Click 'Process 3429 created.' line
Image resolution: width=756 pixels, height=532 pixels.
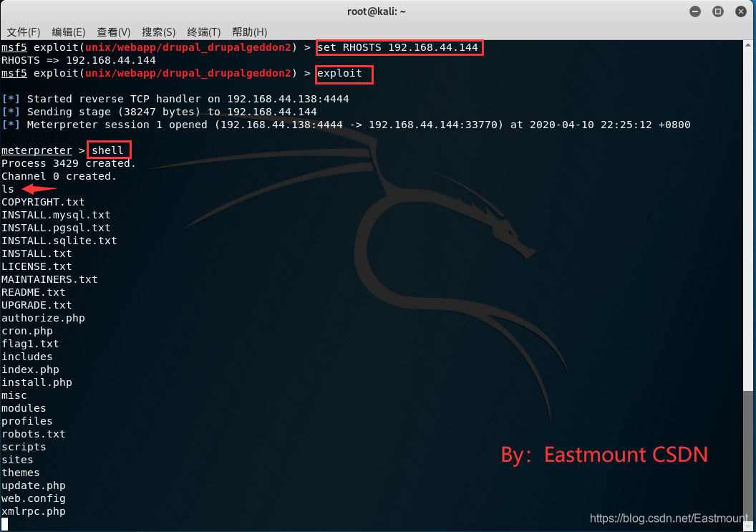[69, 163]
